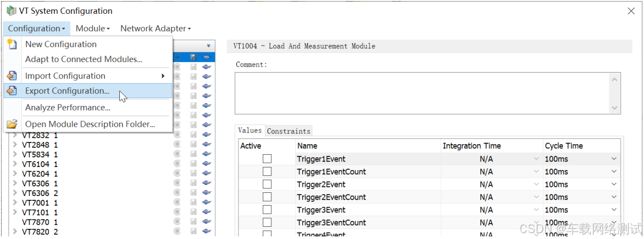The width and height of the screenshot is (644, 239).
Task: Click the New Configuration document icon
Action: 12,45
